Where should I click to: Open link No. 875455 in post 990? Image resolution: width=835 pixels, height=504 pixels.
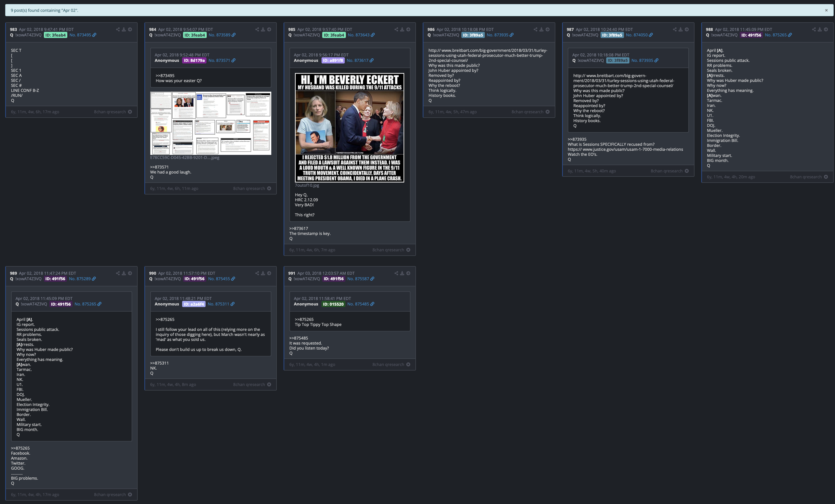tap(222, 279)
